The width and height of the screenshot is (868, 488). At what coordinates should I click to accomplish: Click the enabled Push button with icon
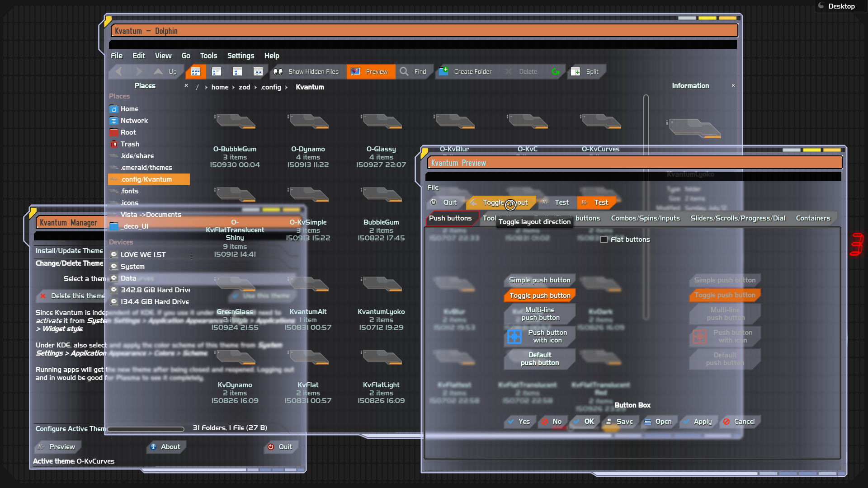(539, 336)
